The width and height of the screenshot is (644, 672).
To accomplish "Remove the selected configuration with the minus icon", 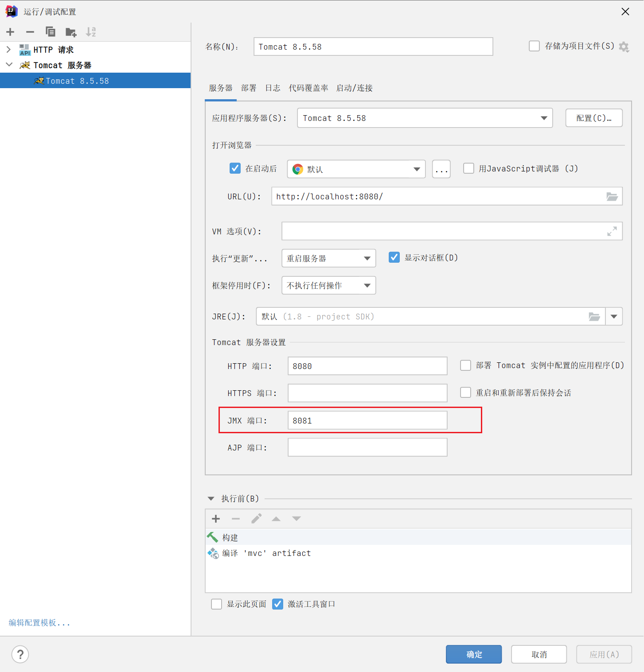I will tap(30, 32).
